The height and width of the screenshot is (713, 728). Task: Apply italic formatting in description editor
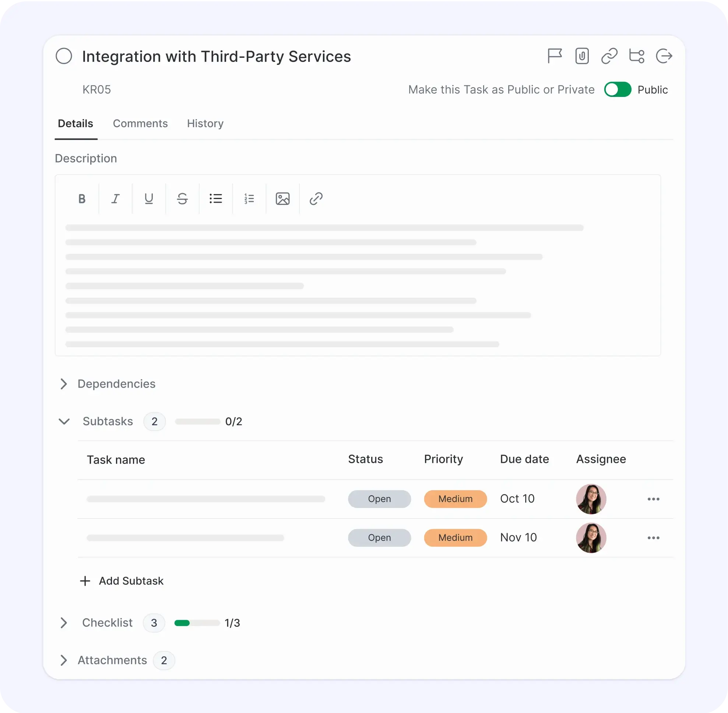[115, 199]
